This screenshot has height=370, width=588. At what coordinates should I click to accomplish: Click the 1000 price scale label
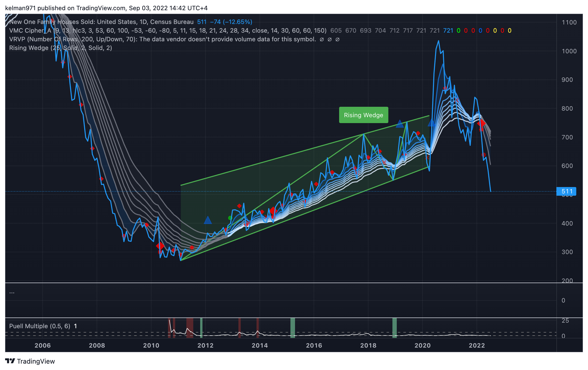click(x=569, y=51)
